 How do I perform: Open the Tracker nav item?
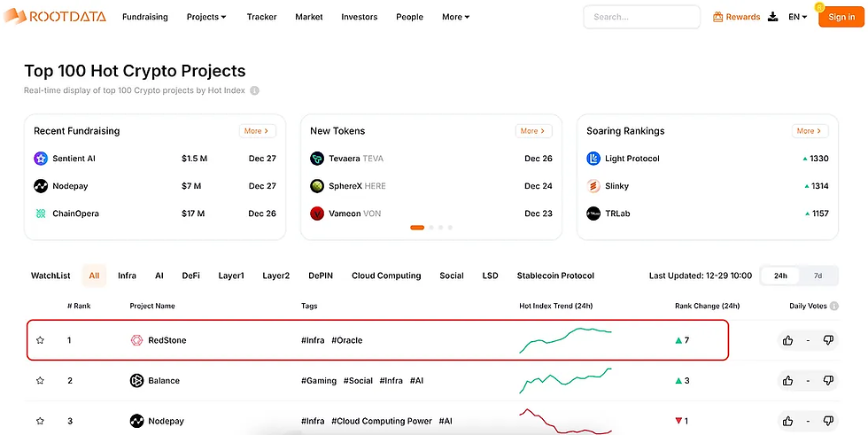tap(262, 17)
